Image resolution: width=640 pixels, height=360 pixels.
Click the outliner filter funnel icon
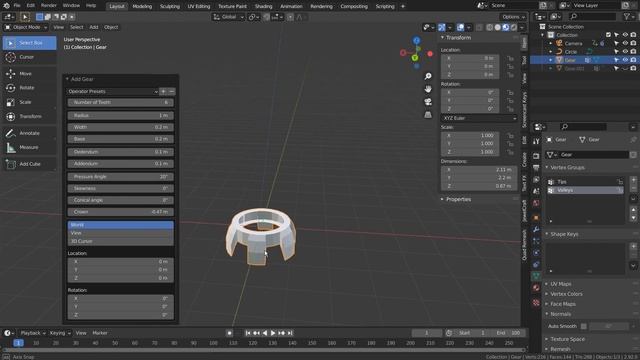[x=627, y=16]
